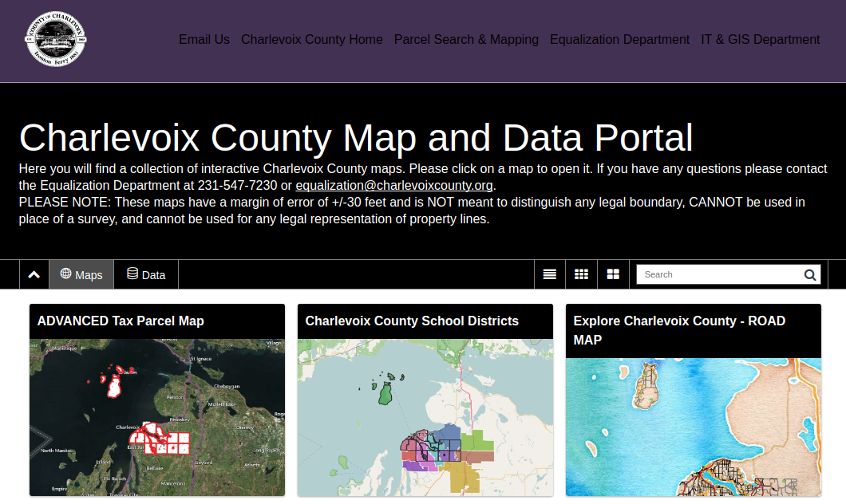Viewport: 846px width, 504px height.
Task: Switch to small grid view icon
Action: click(581, 274)
